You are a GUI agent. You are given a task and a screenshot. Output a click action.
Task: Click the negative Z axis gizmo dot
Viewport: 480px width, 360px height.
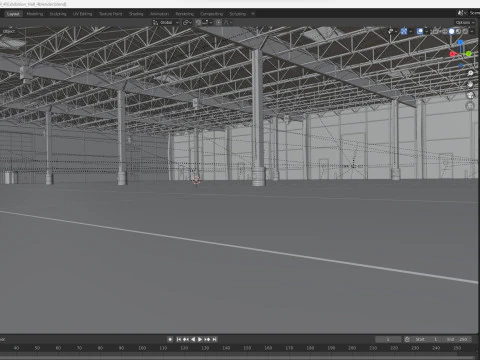coord(461,66)
